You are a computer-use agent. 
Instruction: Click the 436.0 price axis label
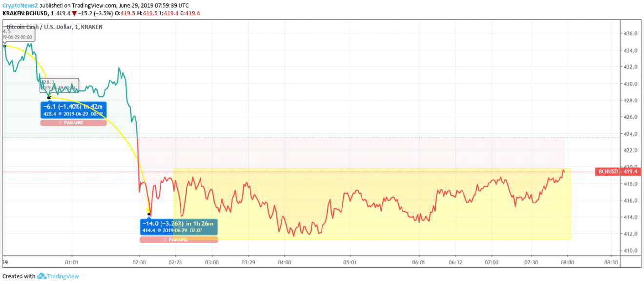coord(631,34)
